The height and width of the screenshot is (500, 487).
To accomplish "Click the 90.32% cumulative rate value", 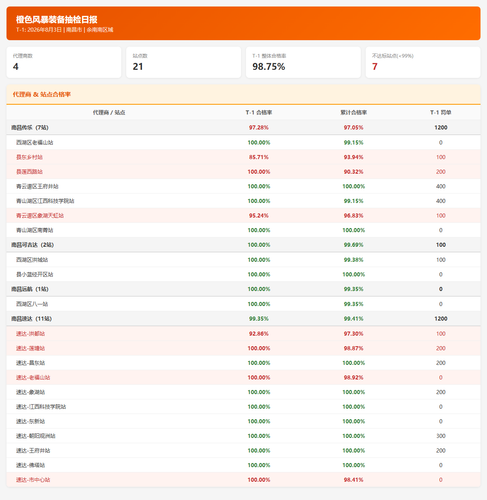I will [353, 172].
